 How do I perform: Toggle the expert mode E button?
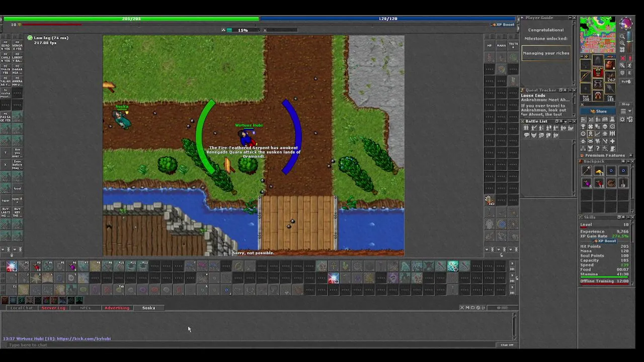(629, 73)
